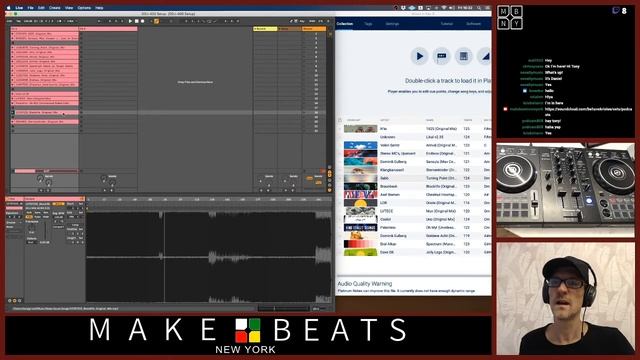Screen dimensions: 640x360
Task: Click the partially visible round volume ramp icon
Action: click(484, 56)
